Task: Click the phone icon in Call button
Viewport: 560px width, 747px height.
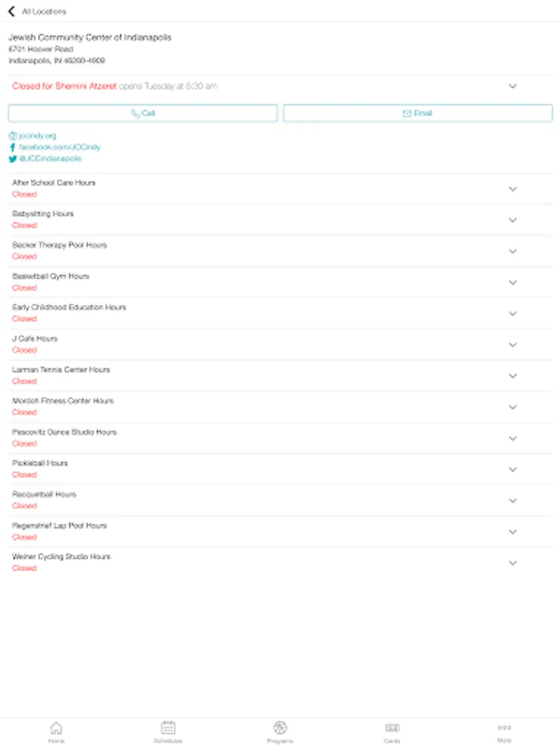Action: click(135, 114)
